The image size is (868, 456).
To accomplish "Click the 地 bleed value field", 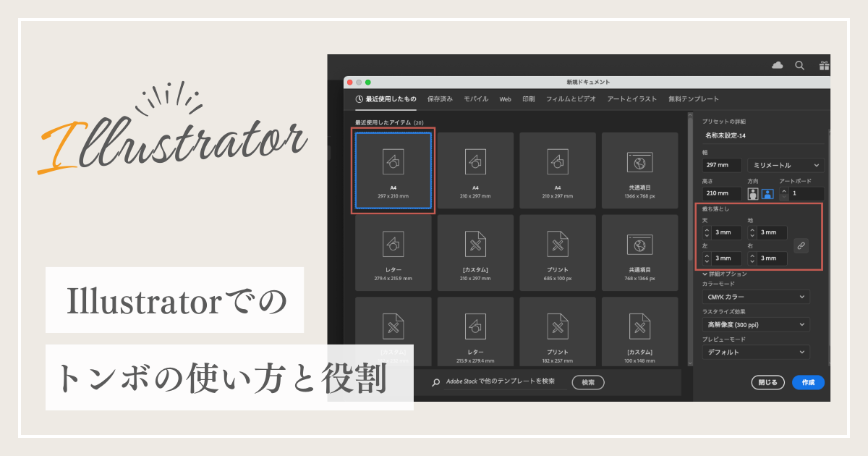I will coord(772,232).
